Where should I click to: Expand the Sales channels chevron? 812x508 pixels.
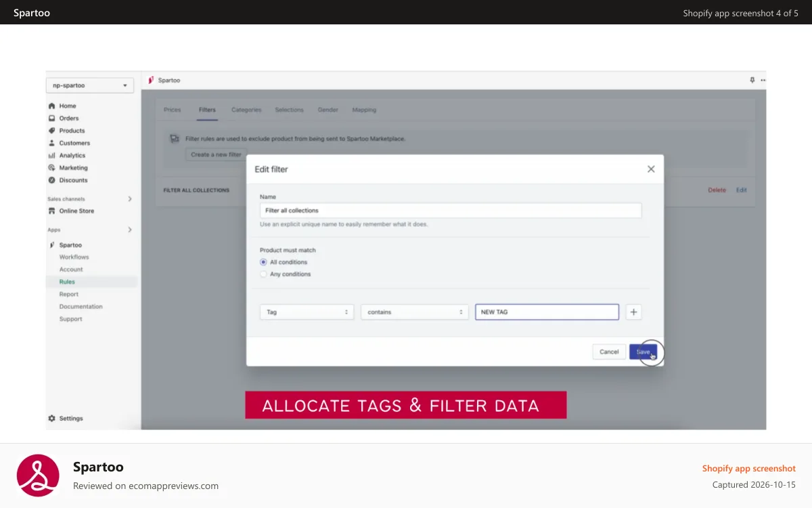[x=130, y=198]
